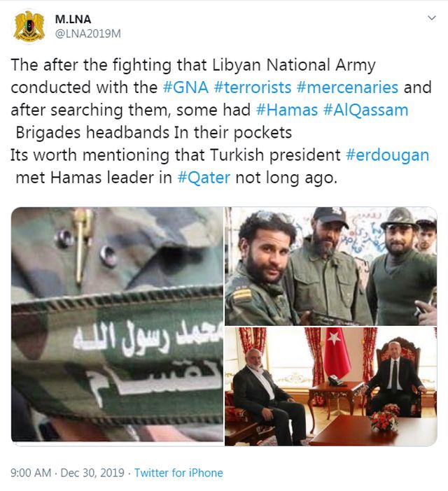The height and width of the screenshot is (491, 448).
Task: Open the #mercenaries hashtag
Action: click(x=347, y=87)
